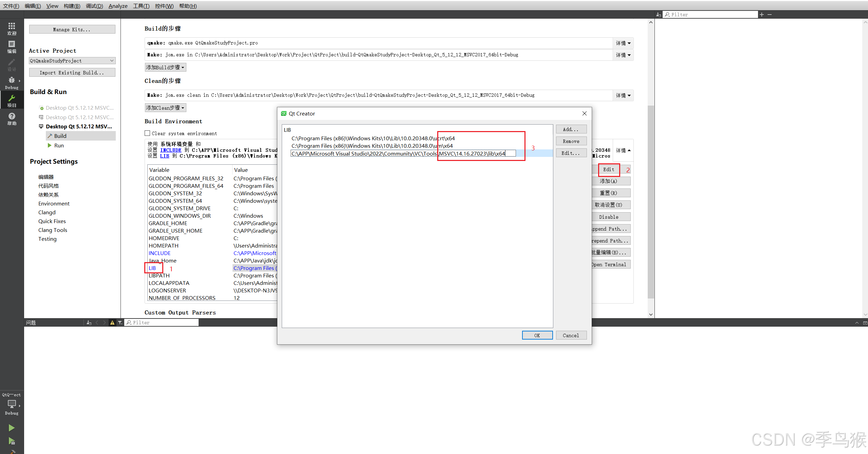Screen dimensions: 868x454
Task: Click the INCLUDE link in environment summary
Action: 171,150
